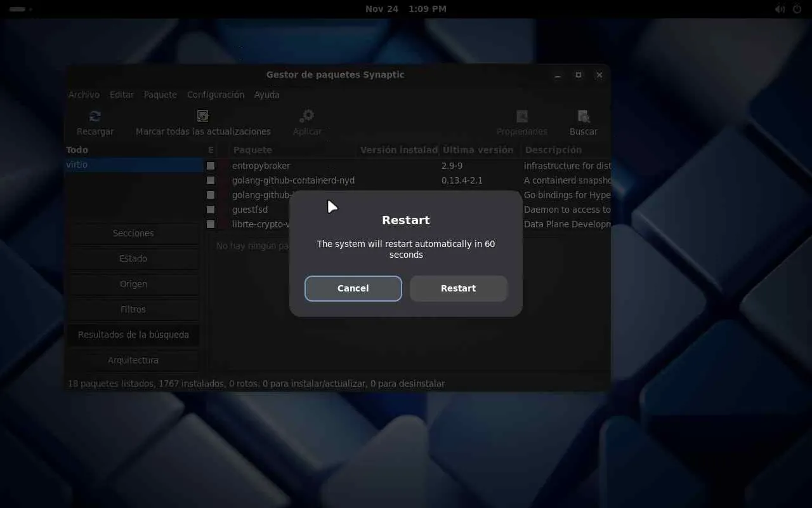Open the volume indicator in the top bar
The image size is (812, 508).
780,9
